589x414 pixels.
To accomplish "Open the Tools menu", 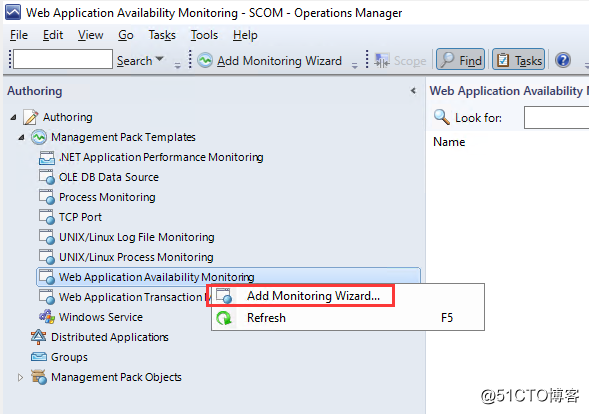I will (204, 35).
